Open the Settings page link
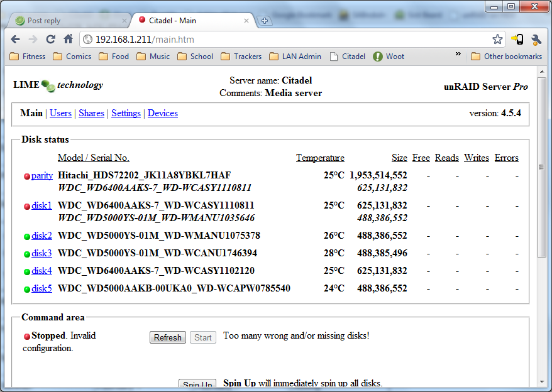Screen dimensions: 552x392 tap(126, 113)
